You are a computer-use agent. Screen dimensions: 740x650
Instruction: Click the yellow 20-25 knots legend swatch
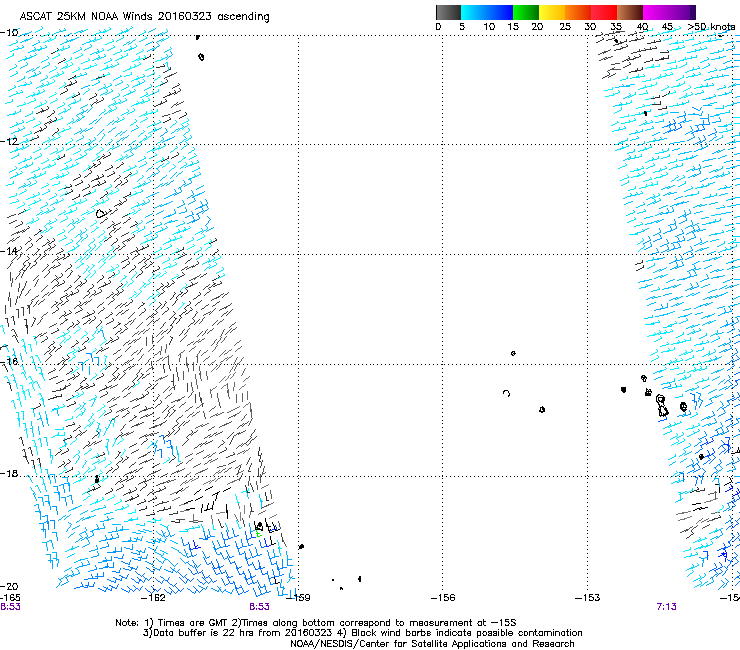[552, 12]
